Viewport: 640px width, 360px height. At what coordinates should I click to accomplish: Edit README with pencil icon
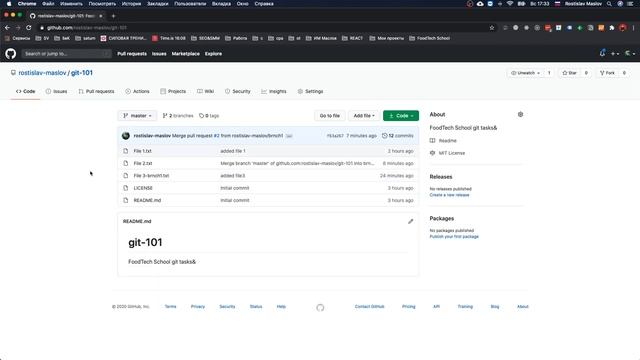click(x=411, y=221)
